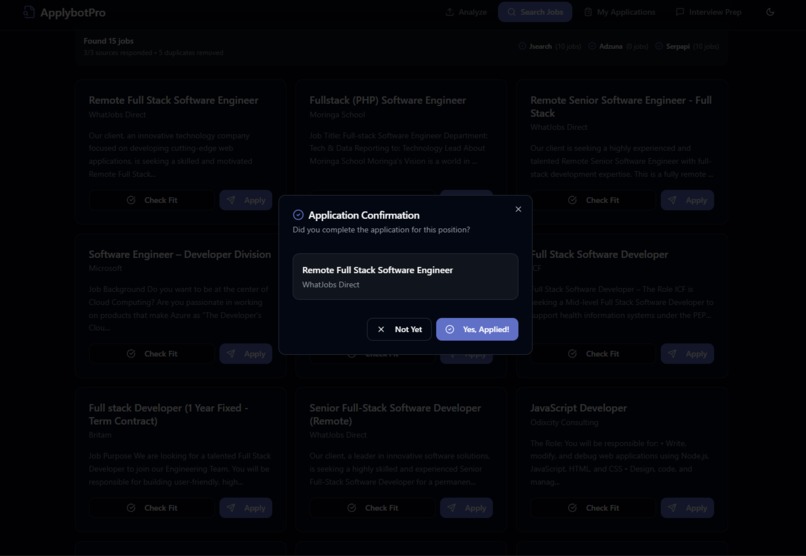Check Fit for the JavaScript Developer job
Image resolution: width=806 pixels, height=556 pixels.
593,508
